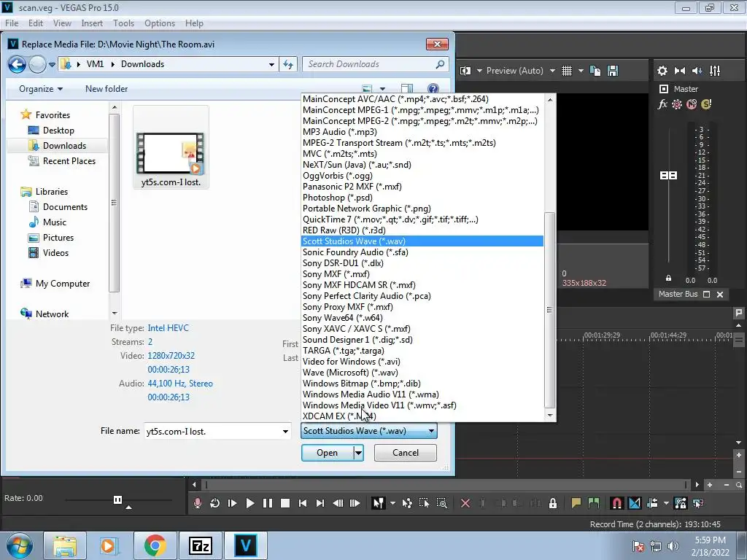Click Play From Start button

[x=233, y=503]
